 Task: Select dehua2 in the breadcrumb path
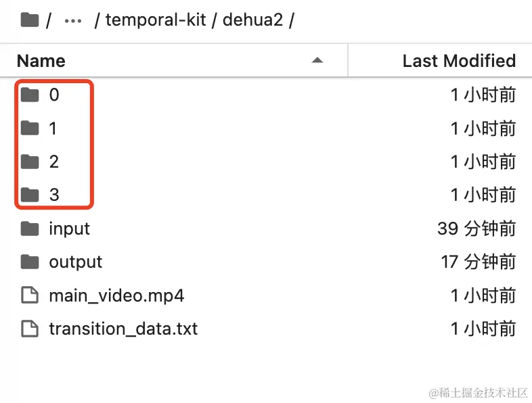tap(252, 20)
